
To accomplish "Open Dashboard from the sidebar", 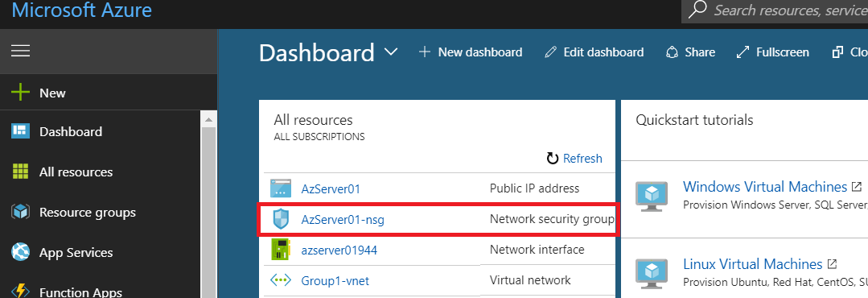I will coord(71,131).
